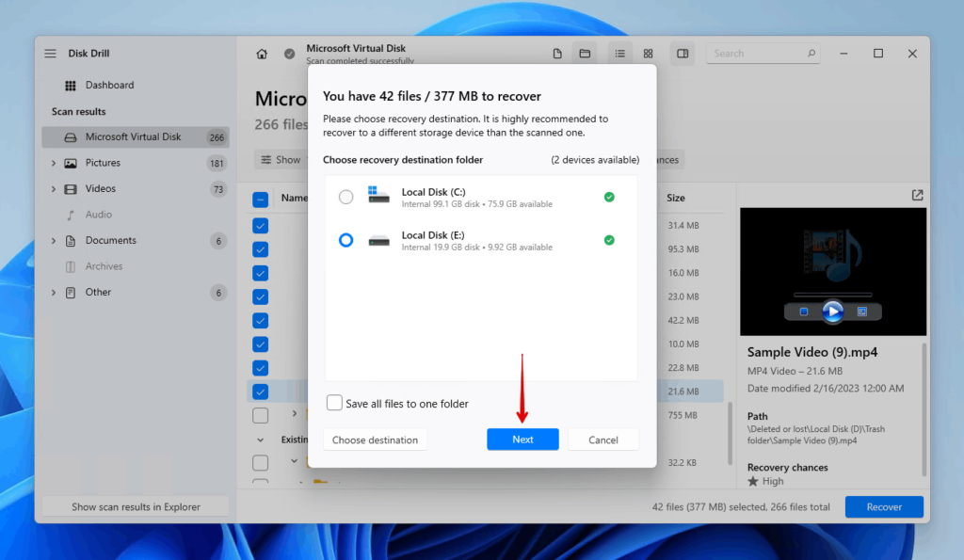Expand the Documents category in sidebar

[54, 240]
